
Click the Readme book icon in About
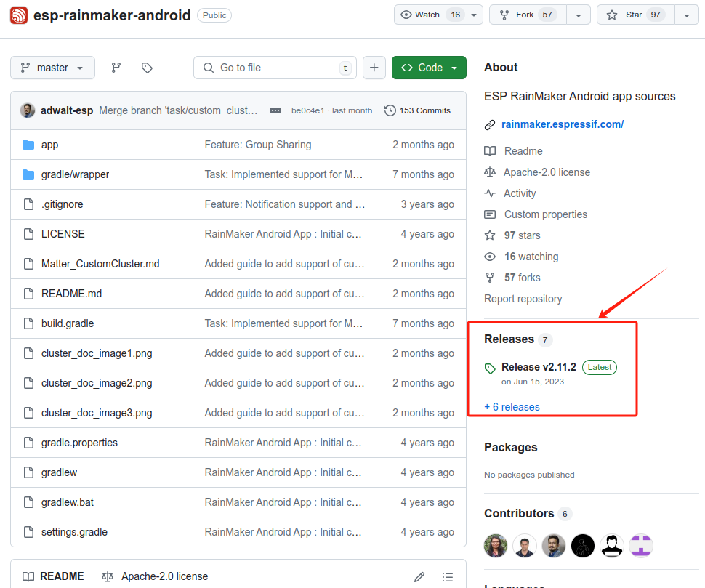490,151
